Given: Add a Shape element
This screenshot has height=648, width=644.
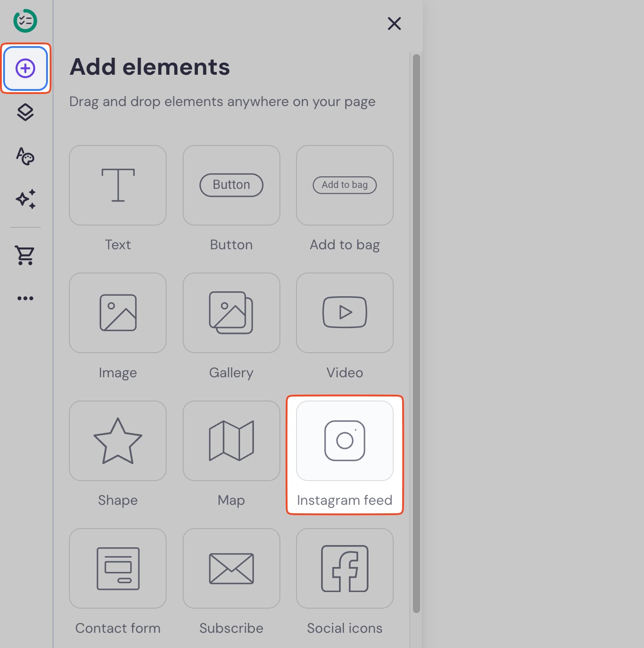Looking at the screenshot, I should [x=117, y=441].
